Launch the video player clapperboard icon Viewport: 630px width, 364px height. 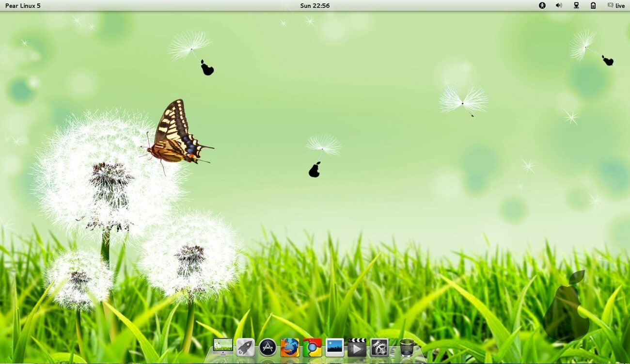[357, 348]
